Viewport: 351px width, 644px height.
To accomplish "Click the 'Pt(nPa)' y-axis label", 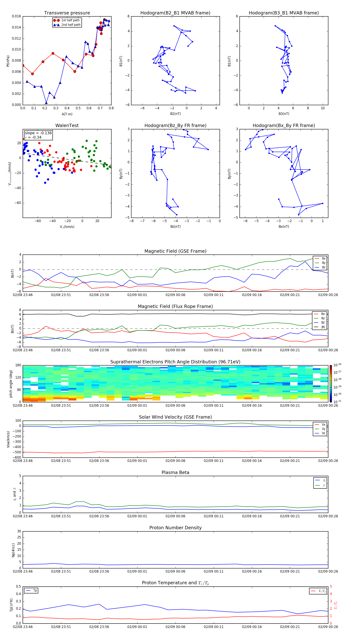I will click(8, 61).
